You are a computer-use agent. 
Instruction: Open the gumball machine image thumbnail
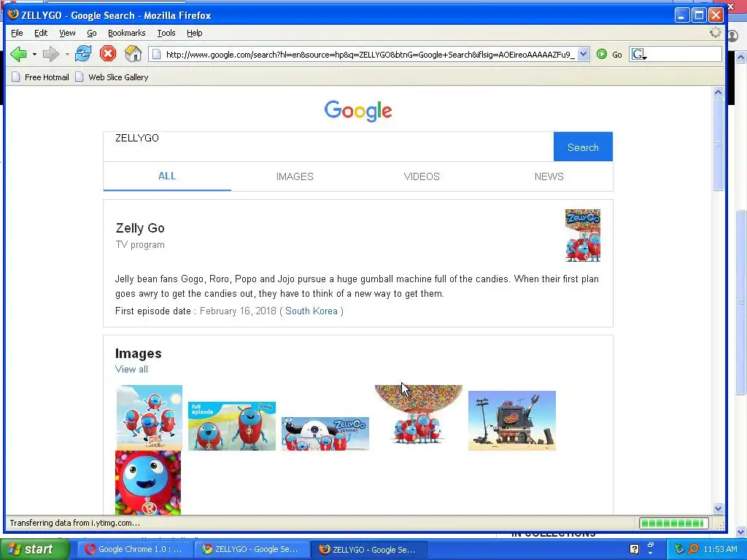coord(419,415)
